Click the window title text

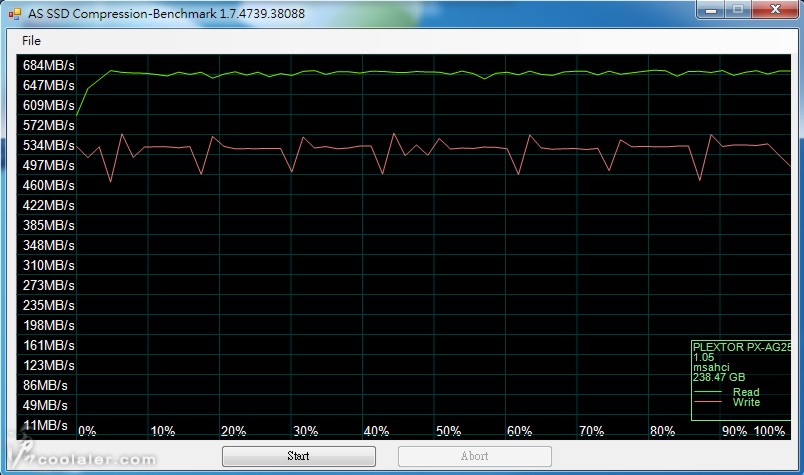pos(166,13)
